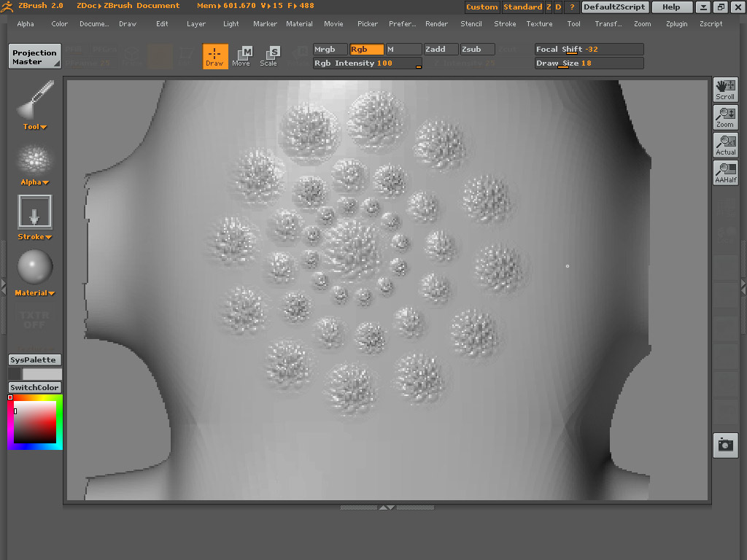Toggle the Rgb mode button

tap(367, 50)
